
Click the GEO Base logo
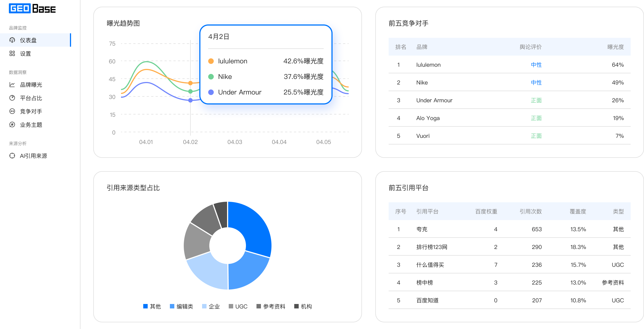[x=32, y=8]
